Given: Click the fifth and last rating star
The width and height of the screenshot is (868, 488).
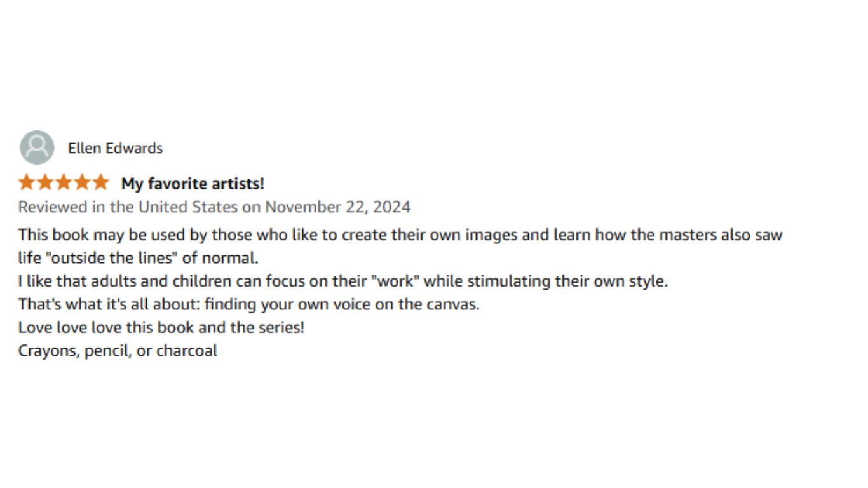Looking at the screenshot, I should click(101, 183).
